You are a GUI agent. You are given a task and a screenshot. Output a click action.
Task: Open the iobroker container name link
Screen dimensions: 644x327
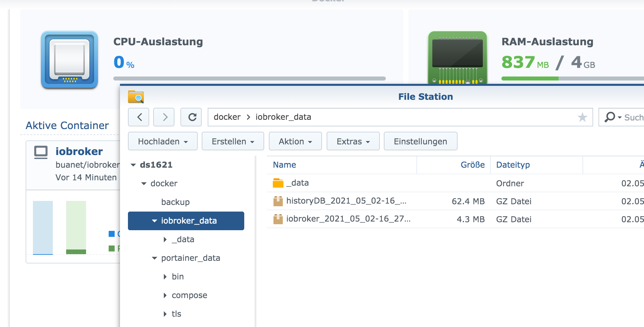(x=79, y=152)
